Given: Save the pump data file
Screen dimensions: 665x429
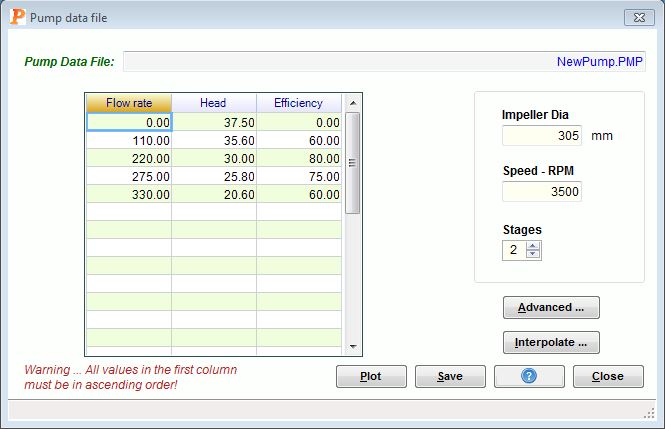Looking at the screenshot, I should (450, 376).
